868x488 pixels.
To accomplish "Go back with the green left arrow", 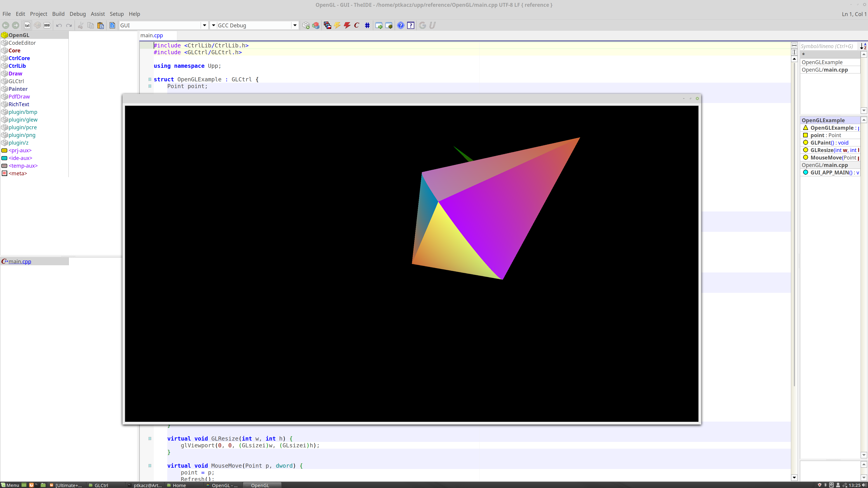I will pos(6,25).
